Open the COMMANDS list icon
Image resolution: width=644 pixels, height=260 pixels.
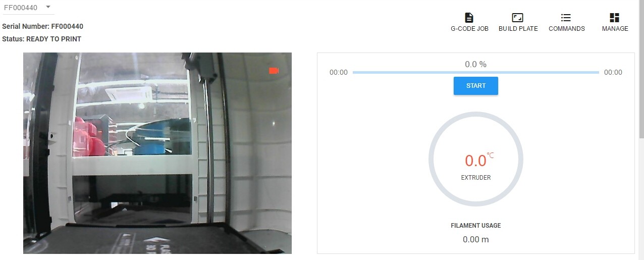[x=566, y=18]
